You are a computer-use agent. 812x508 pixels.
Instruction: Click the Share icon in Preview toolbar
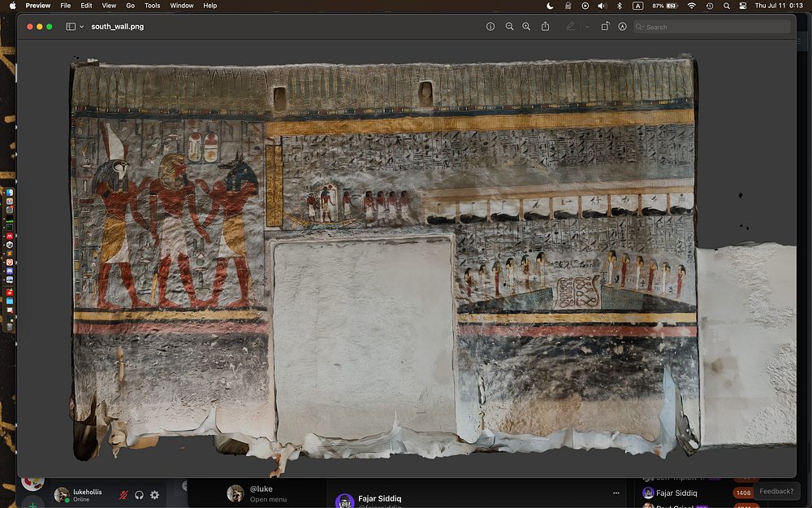545,27
